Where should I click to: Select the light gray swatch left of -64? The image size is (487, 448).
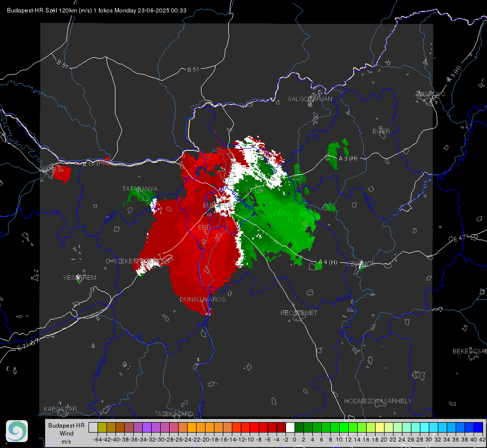[93, 427]
